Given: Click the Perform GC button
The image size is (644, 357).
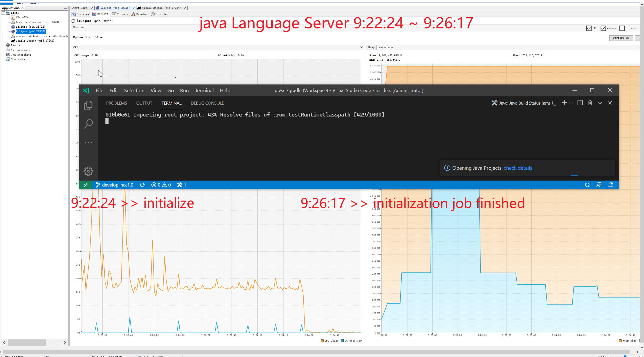Looking at the screenshot, I should point(621,38).
